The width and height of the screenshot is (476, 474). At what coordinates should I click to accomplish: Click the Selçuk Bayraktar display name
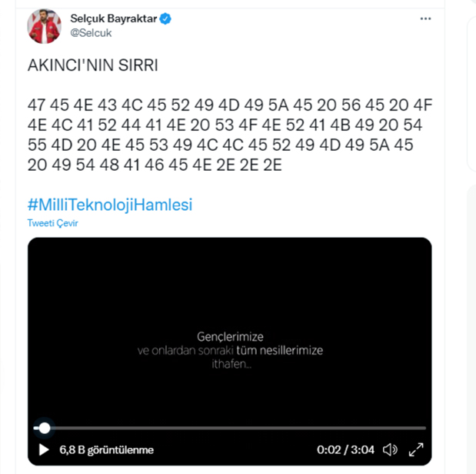[113, 18]
